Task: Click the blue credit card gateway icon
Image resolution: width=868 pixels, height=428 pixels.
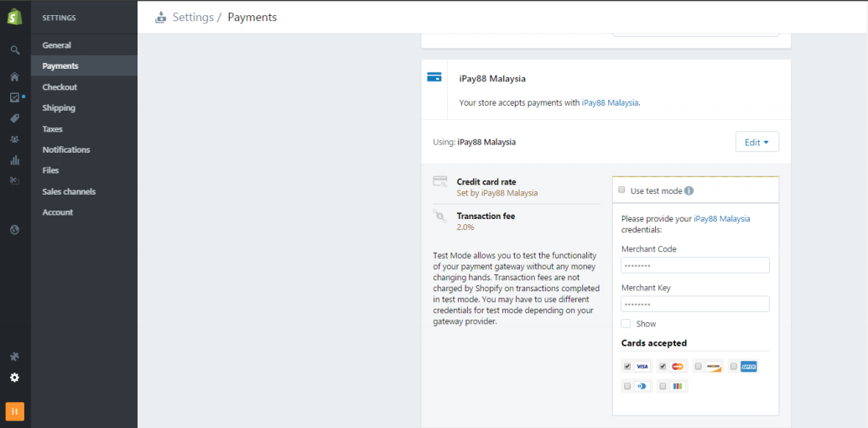Action: [434, 77]
